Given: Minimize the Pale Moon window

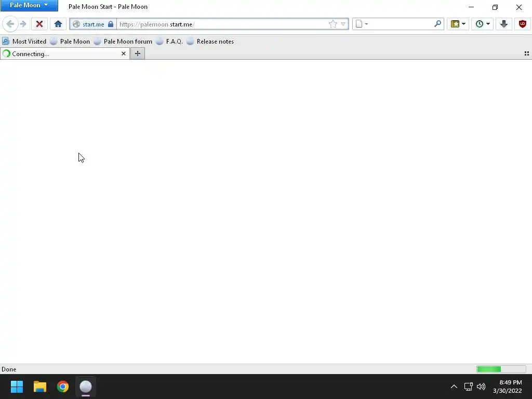Looking at the screenshot, I should (471, 7).
